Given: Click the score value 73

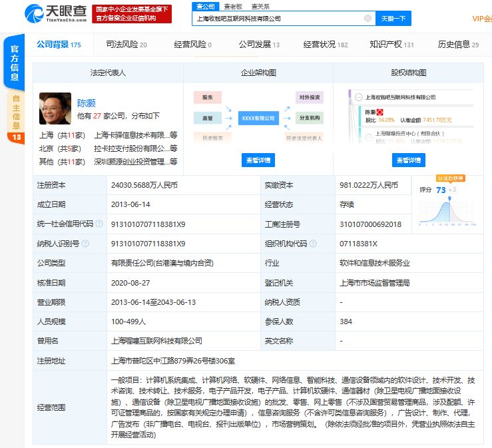Looking at the screenshot, I should (x=441, y=190).
